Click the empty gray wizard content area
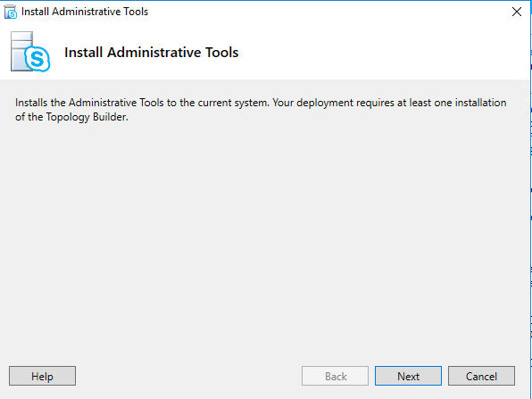 point(264,237)
